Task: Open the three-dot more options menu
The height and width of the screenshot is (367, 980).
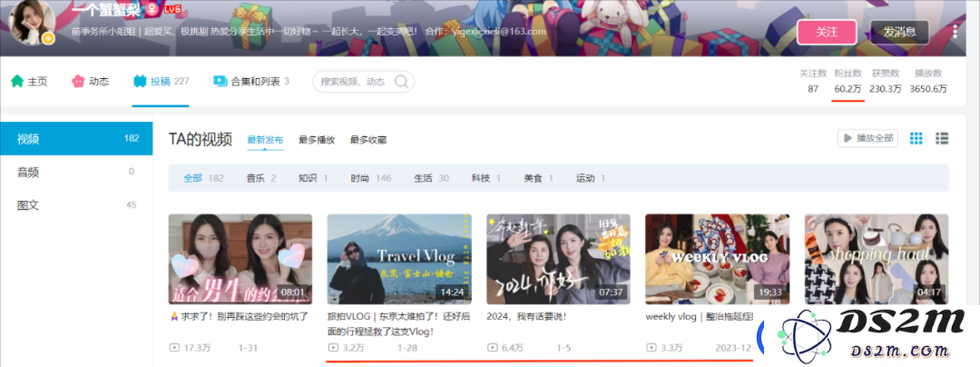Action: [955, 32]
